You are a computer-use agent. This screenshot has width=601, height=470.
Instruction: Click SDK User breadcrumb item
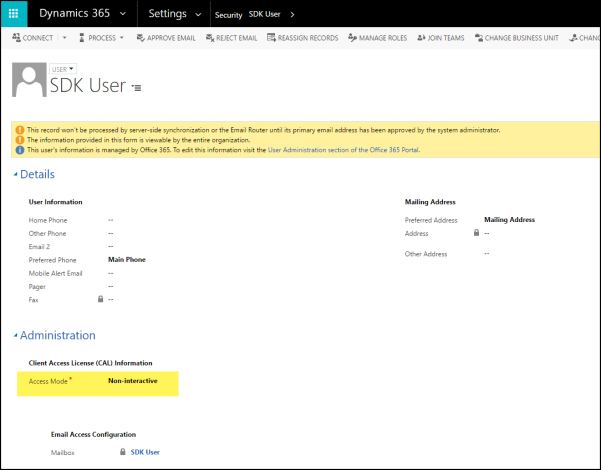click(x=265, y=15)
